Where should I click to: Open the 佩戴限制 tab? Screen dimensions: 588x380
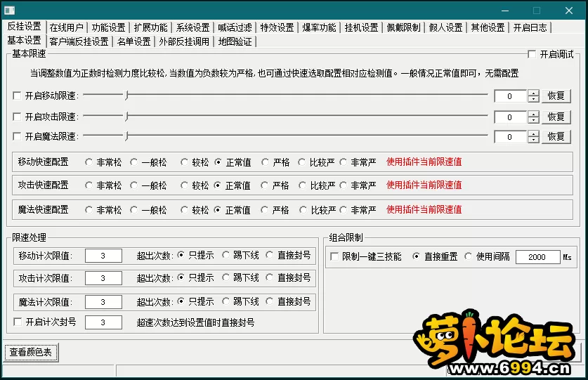coord(403,27)
